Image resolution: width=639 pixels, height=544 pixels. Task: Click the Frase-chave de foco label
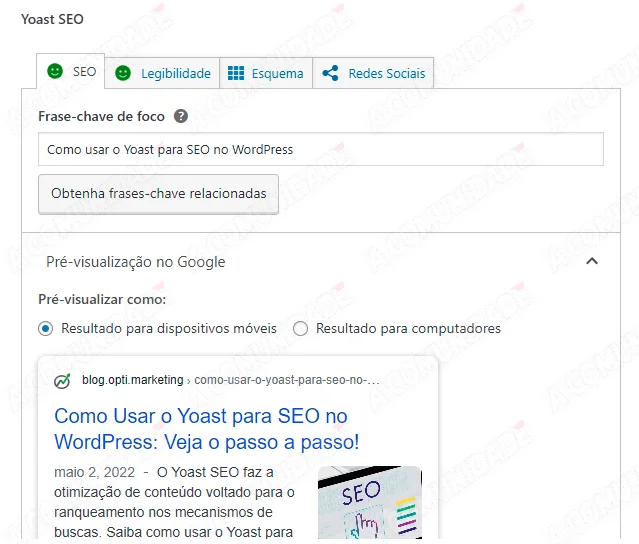(x=101, y=117)
